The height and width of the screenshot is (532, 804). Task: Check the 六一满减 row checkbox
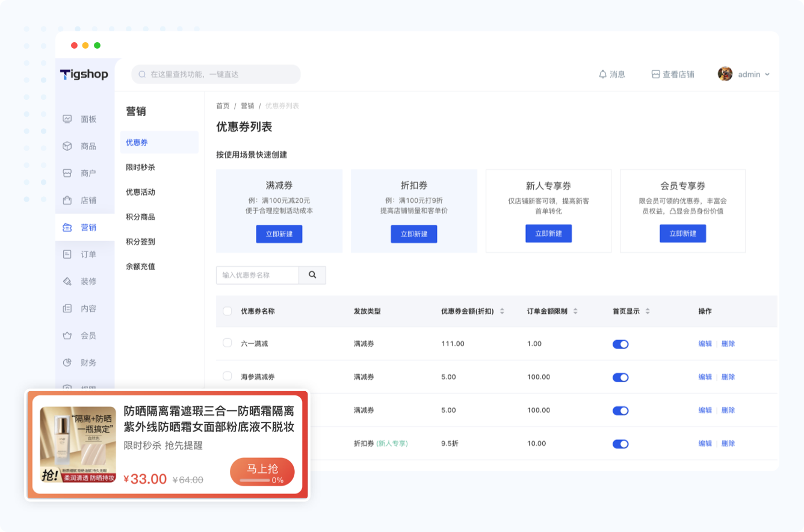point(227,343)
